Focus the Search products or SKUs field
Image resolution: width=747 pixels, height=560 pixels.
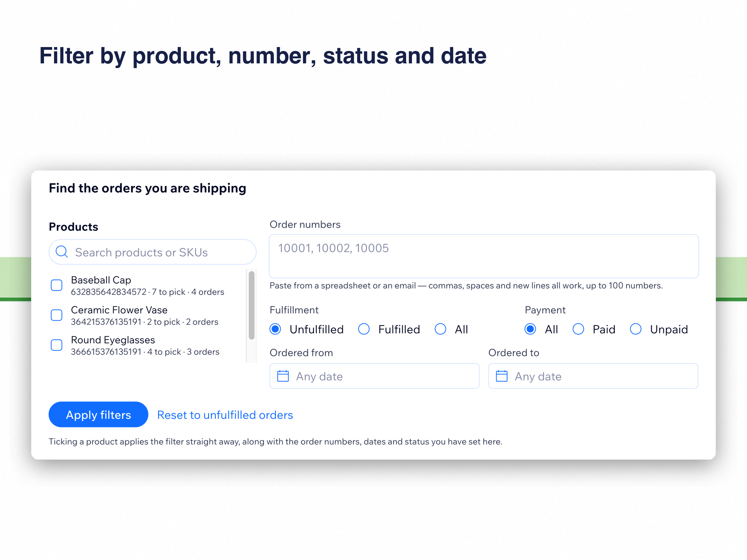(x=153, y=252)
